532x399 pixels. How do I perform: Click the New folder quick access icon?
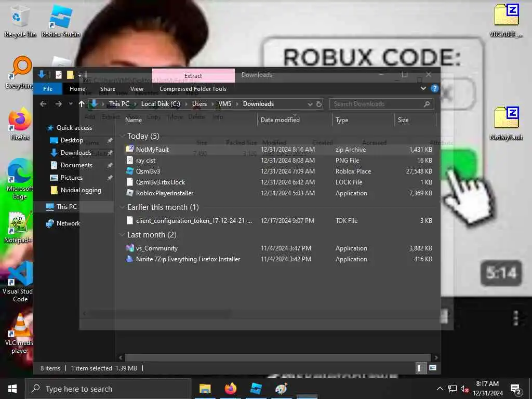tap(70, 75)
